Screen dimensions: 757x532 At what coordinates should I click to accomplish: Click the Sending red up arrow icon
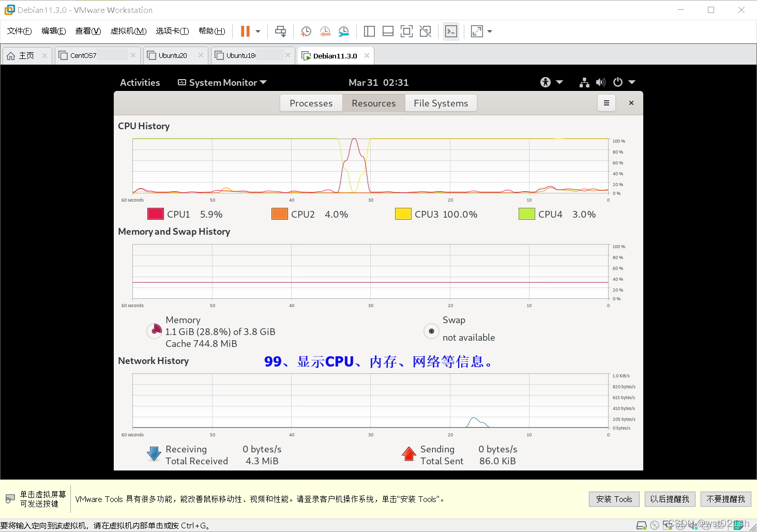coord(409,454)
